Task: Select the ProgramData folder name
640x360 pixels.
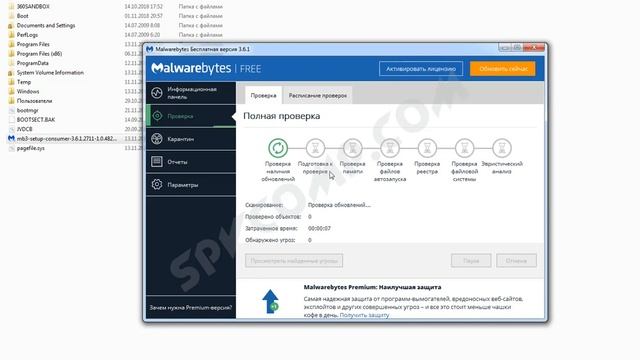Action: [x=33, y=63]
